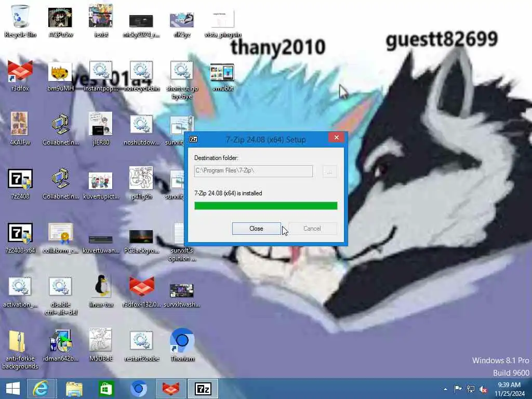Open File Explorer from the taskbar

[74, 389]
